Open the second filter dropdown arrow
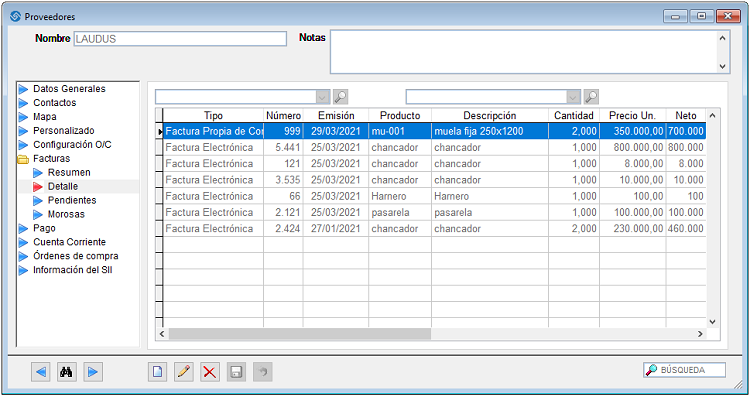The image size is (750, 397). tap(574, 97)
